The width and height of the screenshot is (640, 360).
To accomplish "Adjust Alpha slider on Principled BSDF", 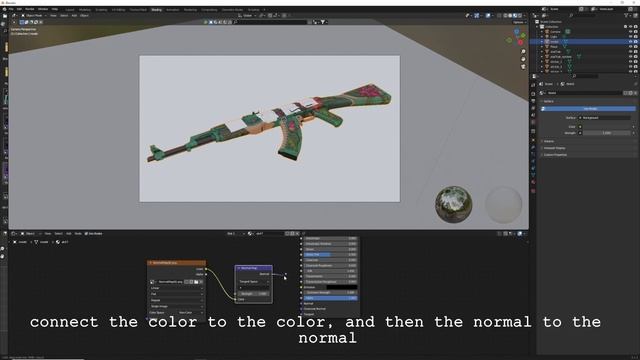I will tap(331, 298).
